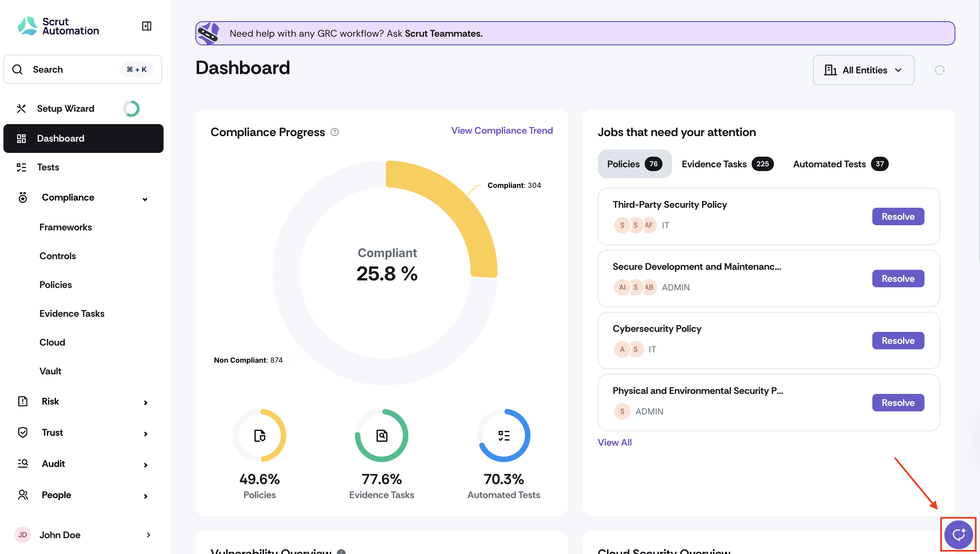Expand the Audit sidebar section
Image resolution: width=980 pixels, height=554 pixels.
tap(145, 465)
